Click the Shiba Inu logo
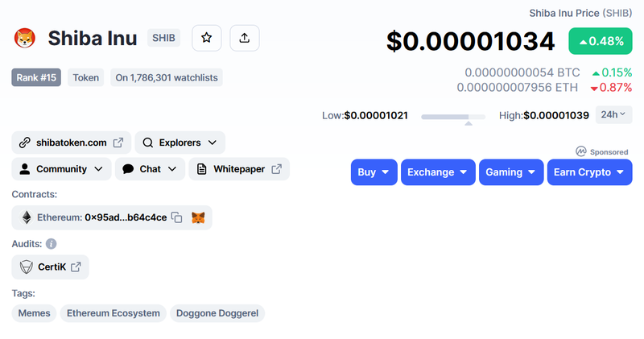This screenshot has width=644, height=339. 26,38
